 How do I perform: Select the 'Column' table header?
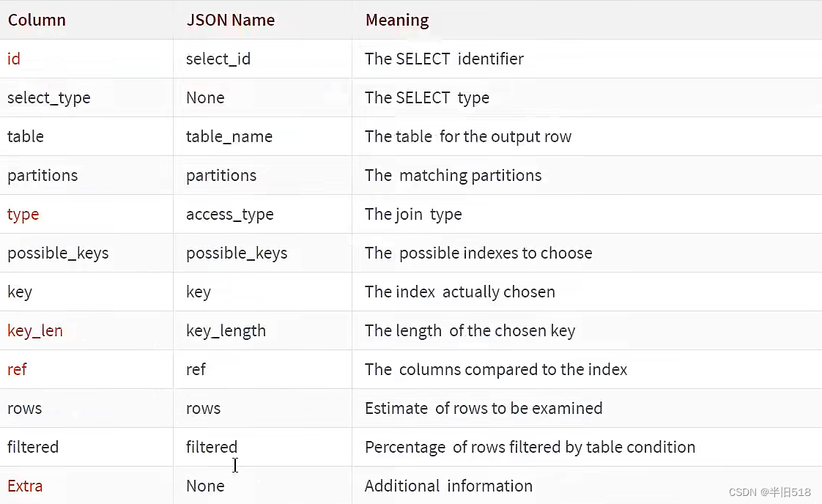37,20
